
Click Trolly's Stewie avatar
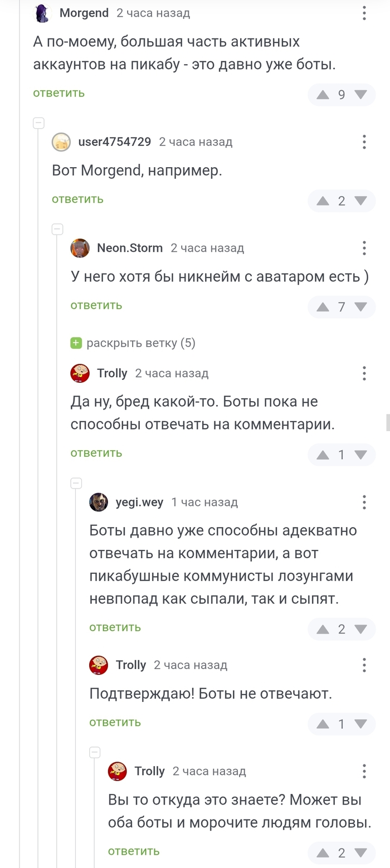[x=80, y=373]
